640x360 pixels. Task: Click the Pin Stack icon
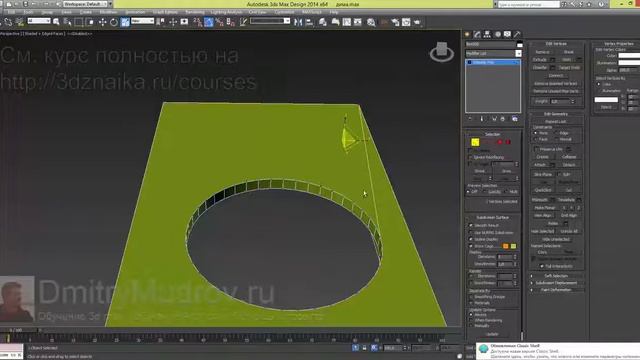coord(470,119)
